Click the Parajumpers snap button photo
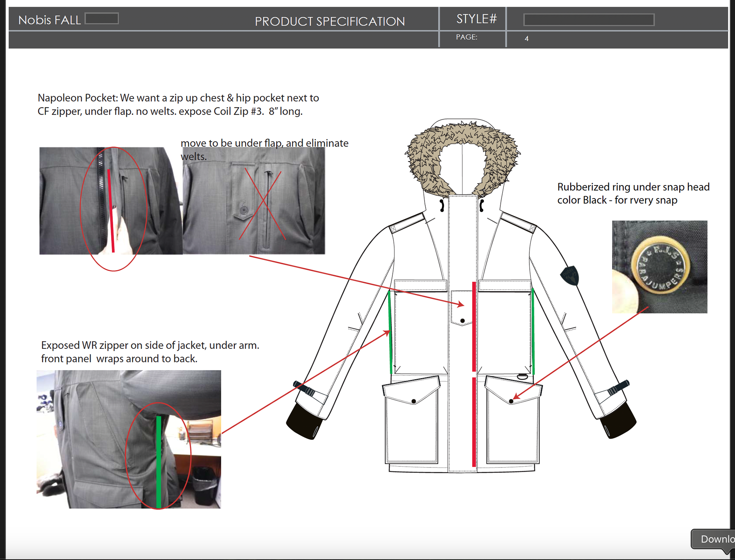This screenshot has width=735, height=560. click(659, 267)
